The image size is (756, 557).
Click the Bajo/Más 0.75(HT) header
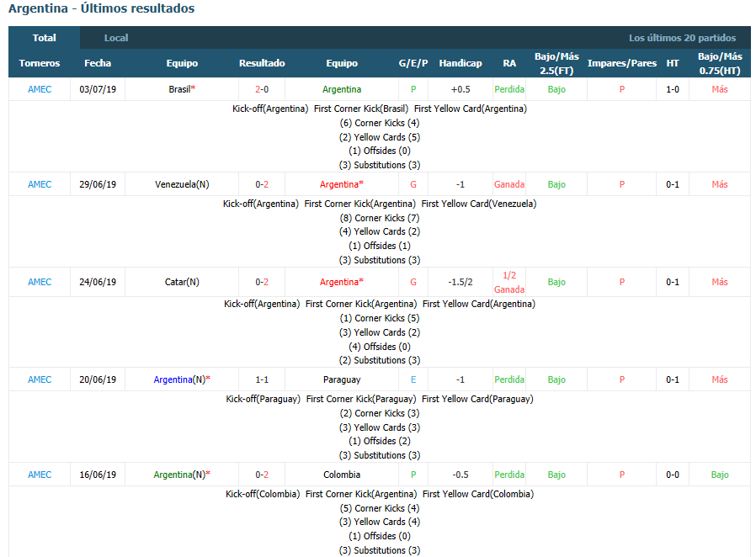[x=720, y=63]
